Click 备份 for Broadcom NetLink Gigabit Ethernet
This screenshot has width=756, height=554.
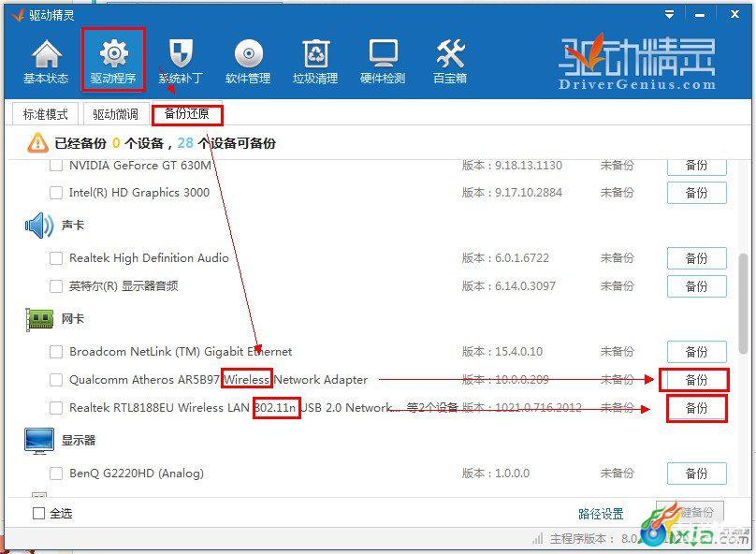click(x=697, y=352)
